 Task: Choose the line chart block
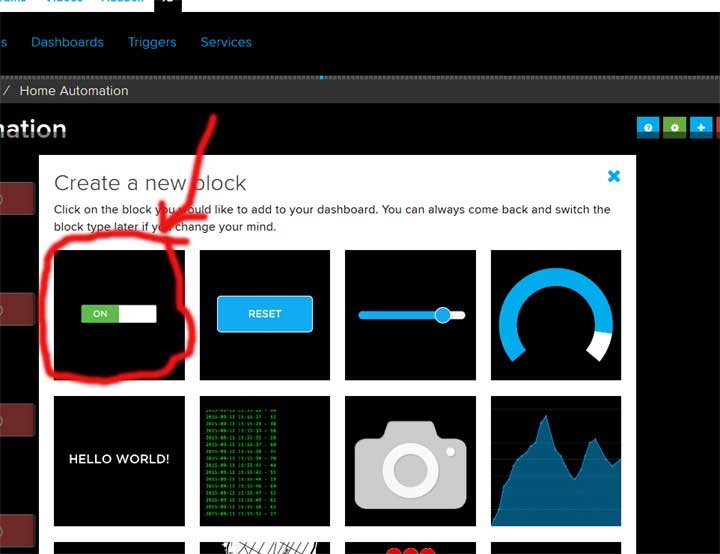556,461
